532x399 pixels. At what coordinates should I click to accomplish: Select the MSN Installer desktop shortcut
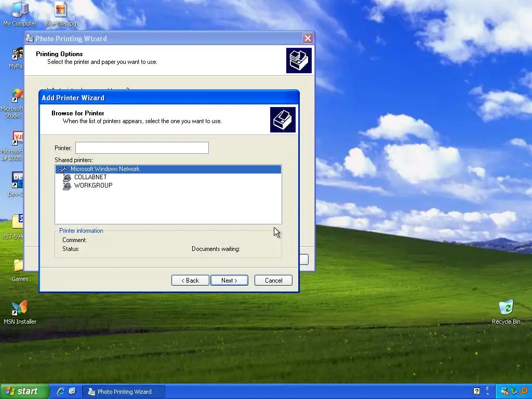(x=20, y=312)
